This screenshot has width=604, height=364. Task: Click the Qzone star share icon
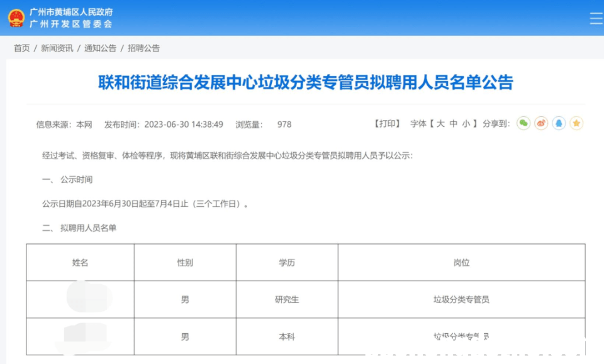[x=576, y=124]
